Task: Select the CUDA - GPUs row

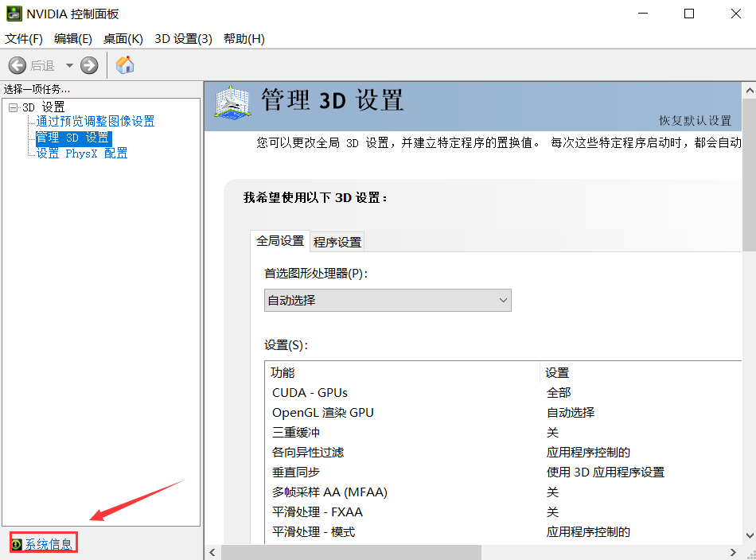Action: pyautogui.click(x=503, y=393)
